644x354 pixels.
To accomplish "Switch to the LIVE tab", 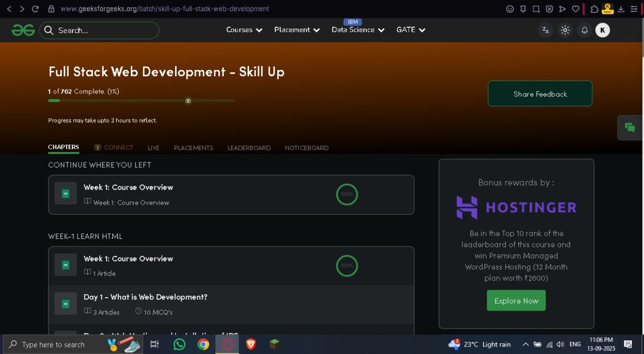I will click(x=153, y=147).
